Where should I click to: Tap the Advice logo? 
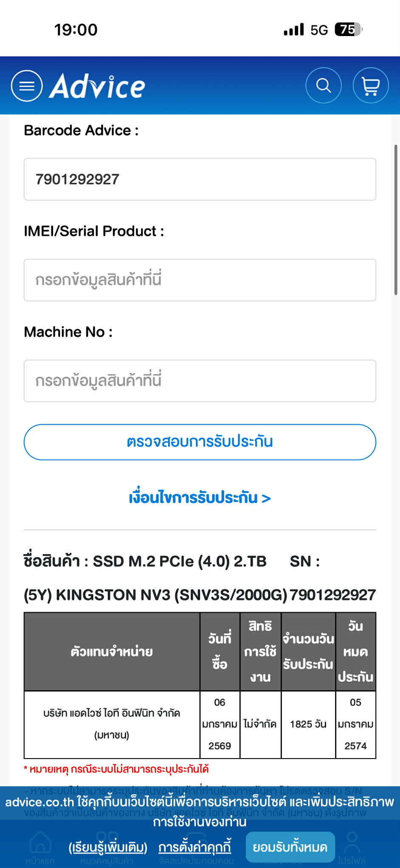coord(97,86)
